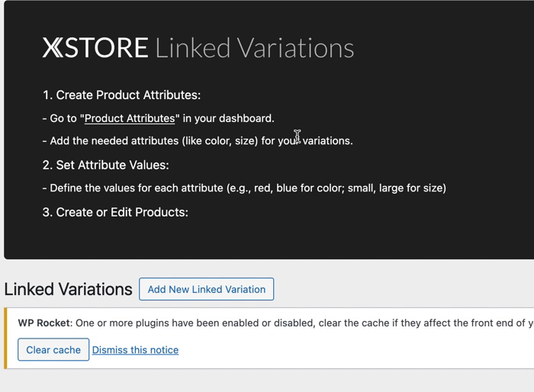Click the '2. Set Attribute Values:' heading
This screenshot has width=534, height=392.
[105, 165]
